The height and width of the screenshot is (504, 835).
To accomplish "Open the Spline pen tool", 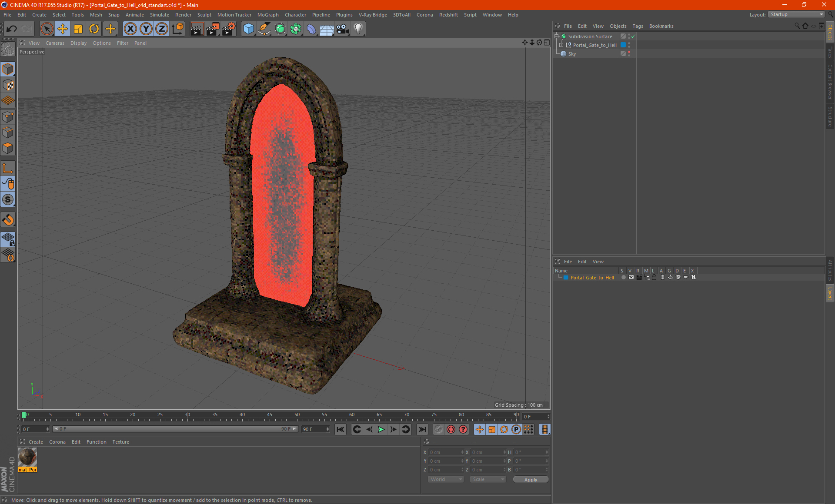I will [x=264, y=29].
